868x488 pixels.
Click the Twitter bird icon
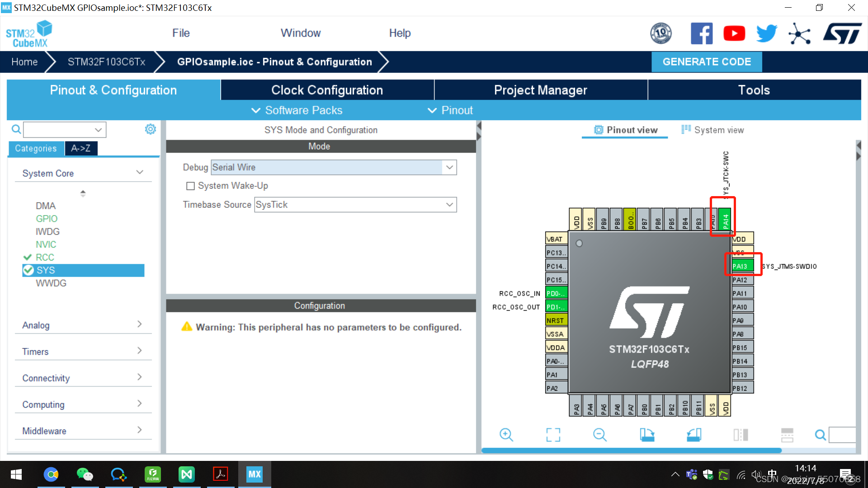(766, 33)
